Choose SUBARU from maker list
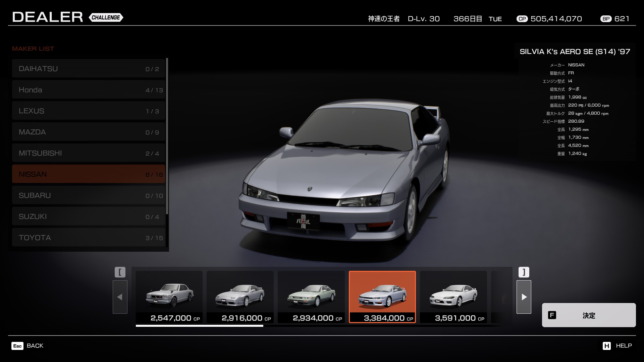The height and width of the screenshot is (362, 644). [89, 195]
